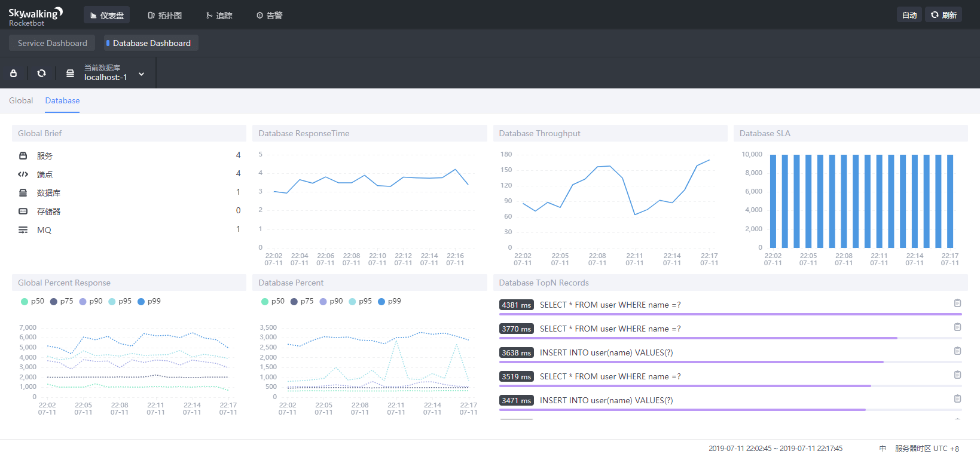Copy the 3638 ms INSERT statement
The width and height of the screenshot is (980, 457).
(x=957, y=351)
